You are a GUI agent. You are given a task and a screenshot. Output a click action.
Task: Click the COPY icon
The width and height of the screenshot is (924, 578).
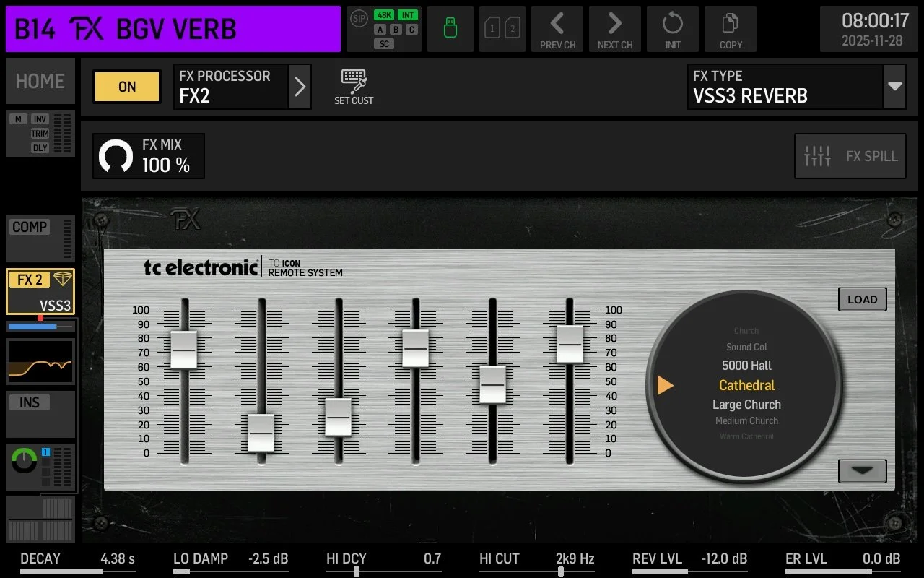click(x=731, y=29)
